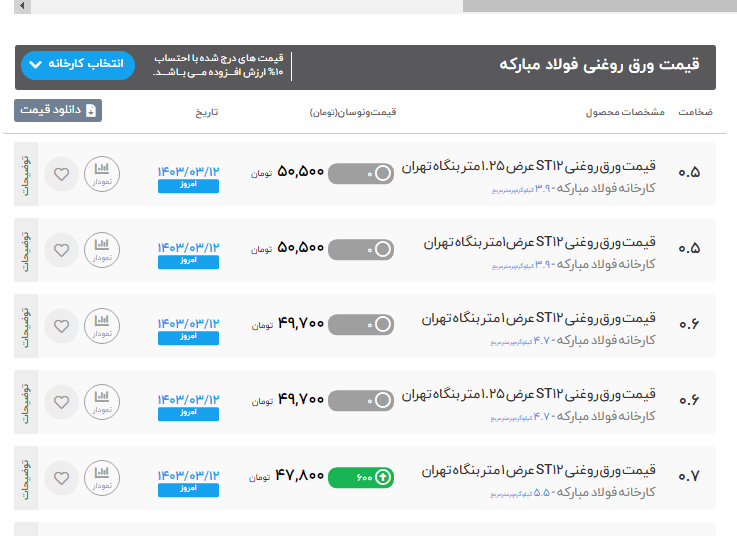This screenshot has height=536, width=737.
Task: Click the top horizontal scrollbar thumb
Action: point(598,6)
